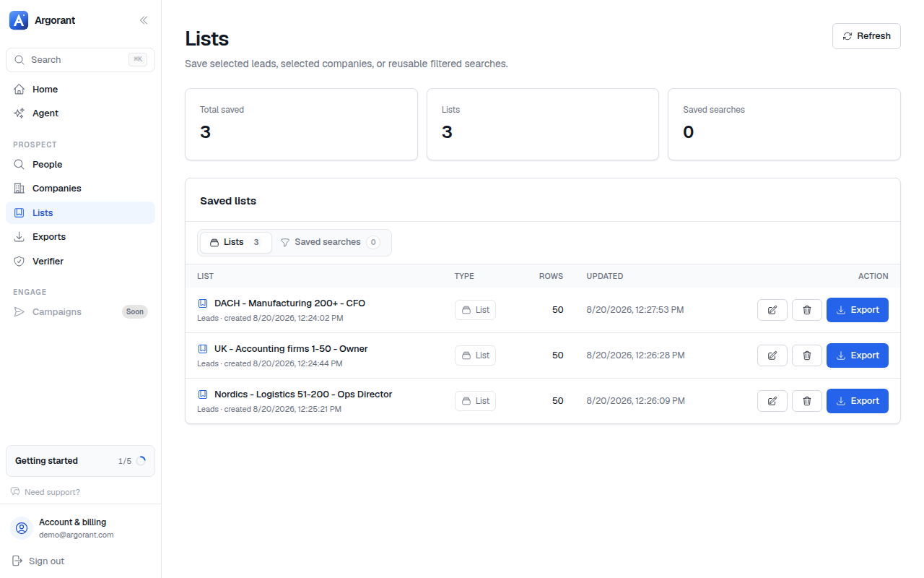Sign out of the account
This screenshot has width=924, height=578.
[x=38, y=561]
